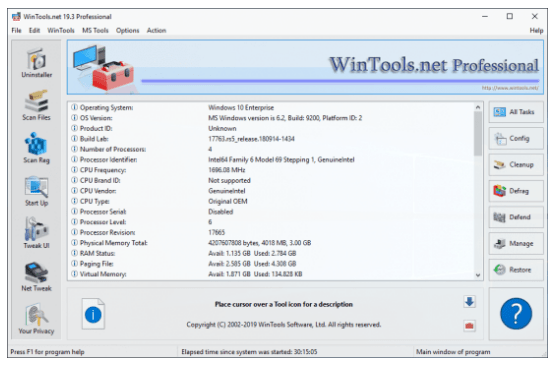This screenshot has width=552, height=366.
Task: Select the Operating System row
Action: [x=272, y=107]
